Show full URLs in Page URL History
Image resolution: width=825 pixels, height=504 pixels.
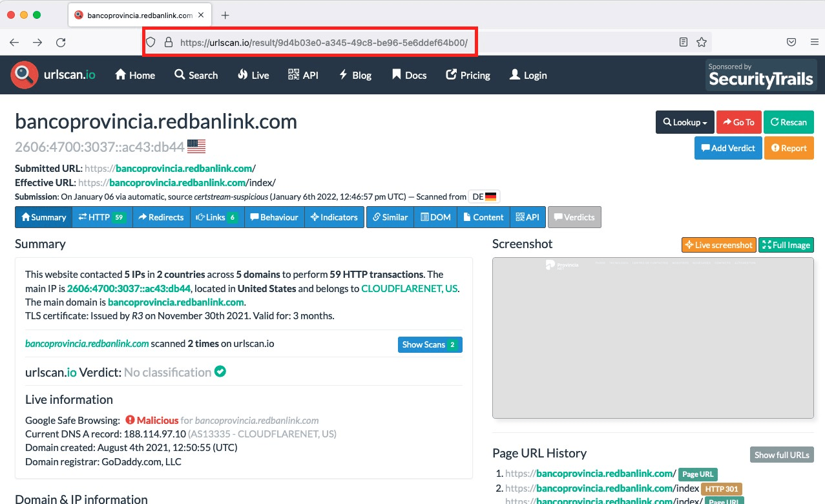click(x=781, y=454)
